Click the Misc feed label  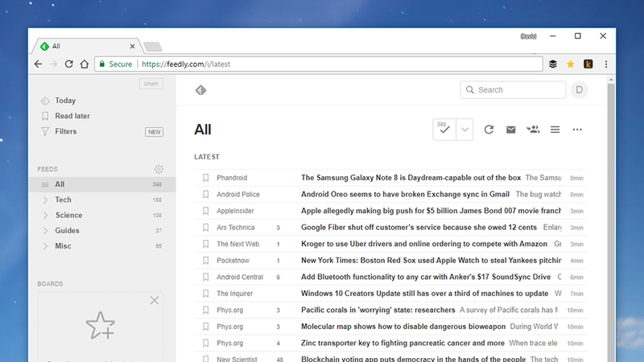[64, 246]
